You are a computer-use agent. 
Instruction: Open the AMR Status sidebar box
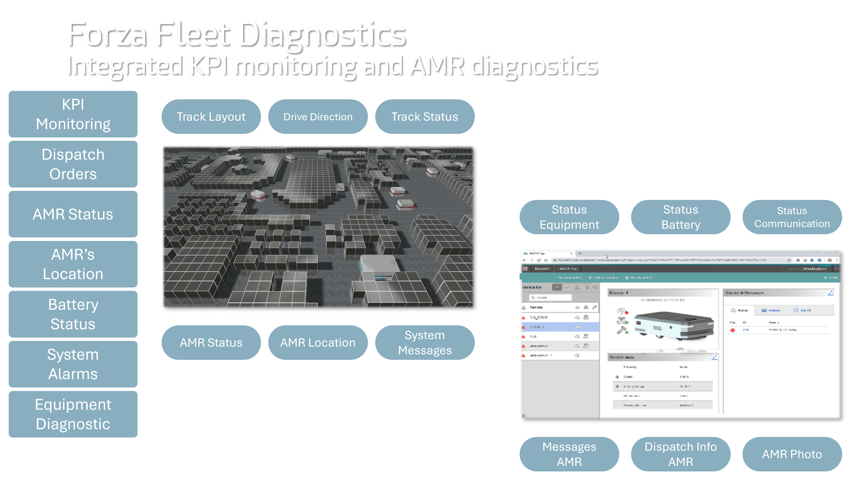click(73, 214)
